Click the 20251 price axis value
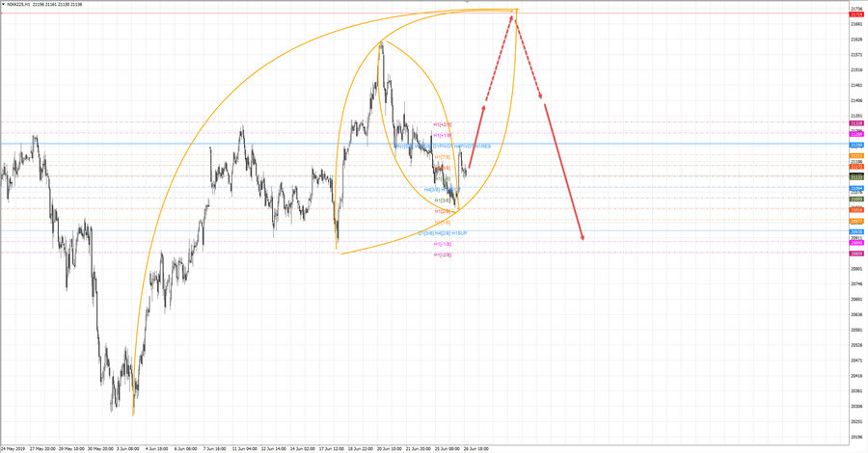The image size is (868, 453). coord(856,421)
